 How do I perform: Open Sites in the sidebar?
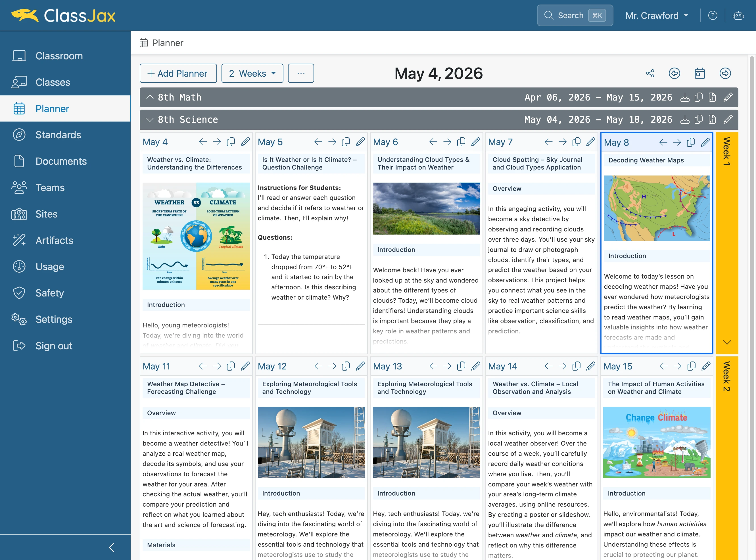tap(65, 214)
